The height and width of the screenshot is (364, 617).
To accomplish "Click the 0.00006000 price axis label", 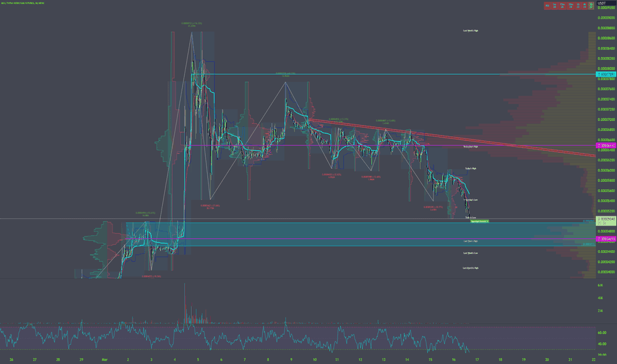I will click(606, 170).
